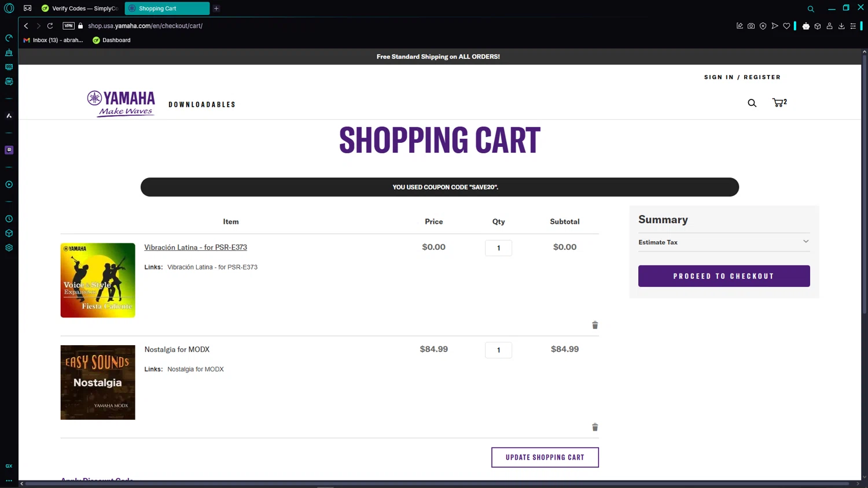Open sidebar three-dots setup menu
The height and width of the screenshot is (488, 868).
pyautogui.click(x=9, y=480)
